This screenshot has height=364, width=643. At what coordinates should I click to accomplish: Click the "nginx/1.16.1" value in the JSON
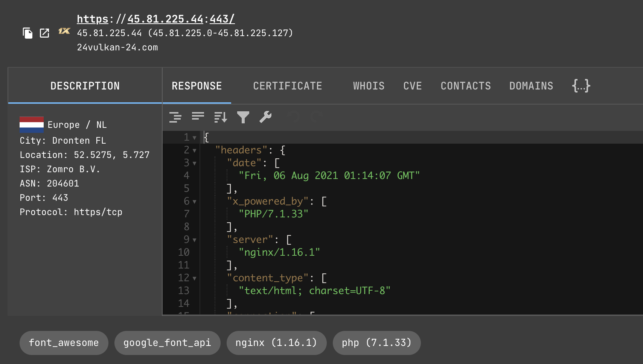pyautogui.click(x=279, y=252)
